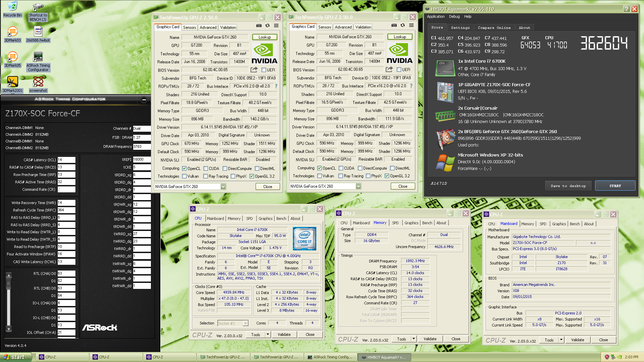Click the refresh icon in left GPU-Z window

pyautogui.click(x=267, y=25)
